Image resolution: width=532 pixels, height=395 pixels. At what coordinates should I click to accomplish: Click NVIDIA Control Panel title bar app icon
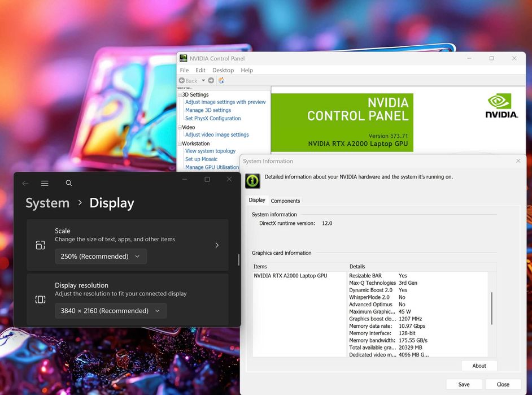click(x=183, y=58)
